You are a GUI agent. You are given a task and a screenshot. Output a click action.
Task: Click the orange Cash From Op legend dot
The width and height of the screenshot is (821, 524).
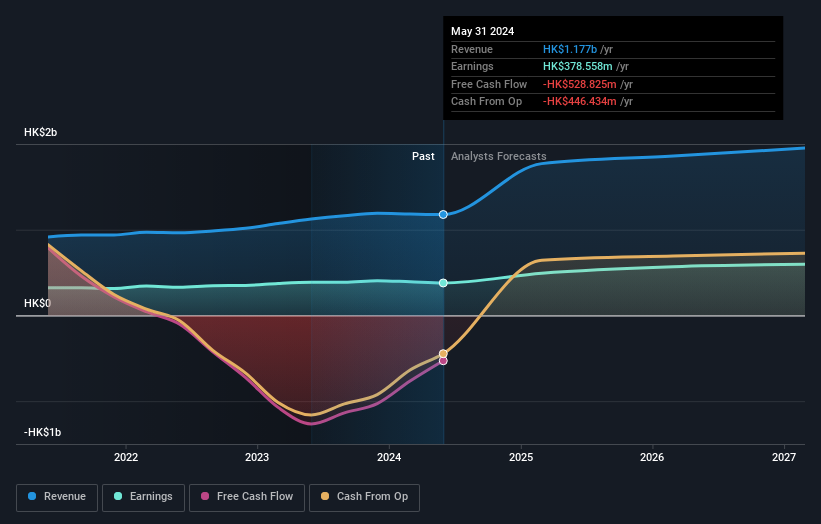pyautogui.click(x=325, y=496)
